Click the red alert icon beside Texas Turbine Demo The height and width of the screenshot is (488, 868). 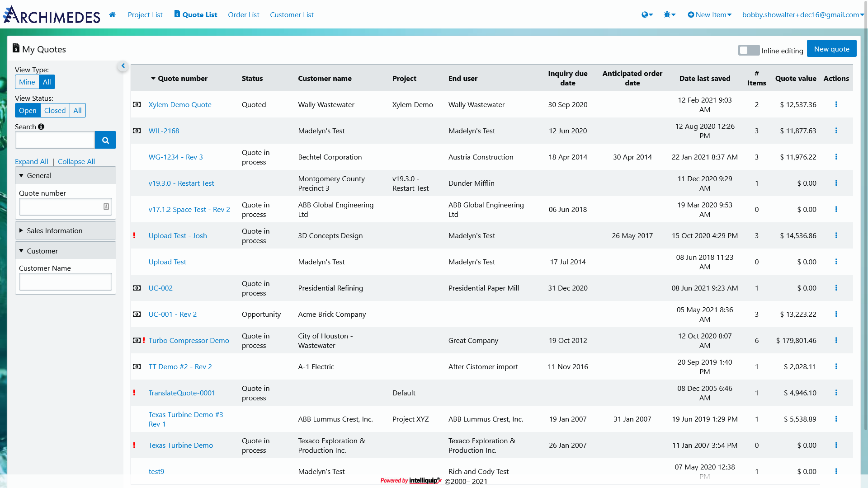(134, 445)
